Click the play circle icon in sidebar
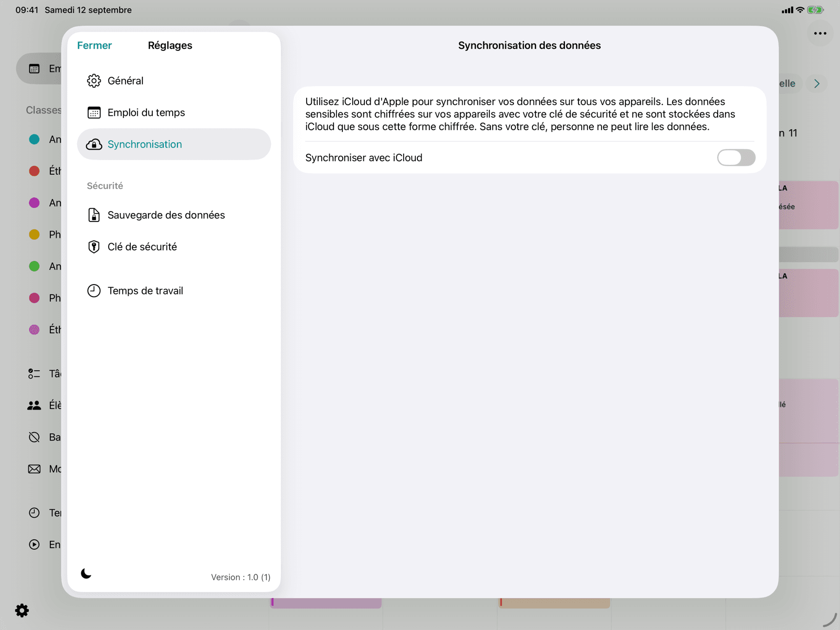 [34, 544]
